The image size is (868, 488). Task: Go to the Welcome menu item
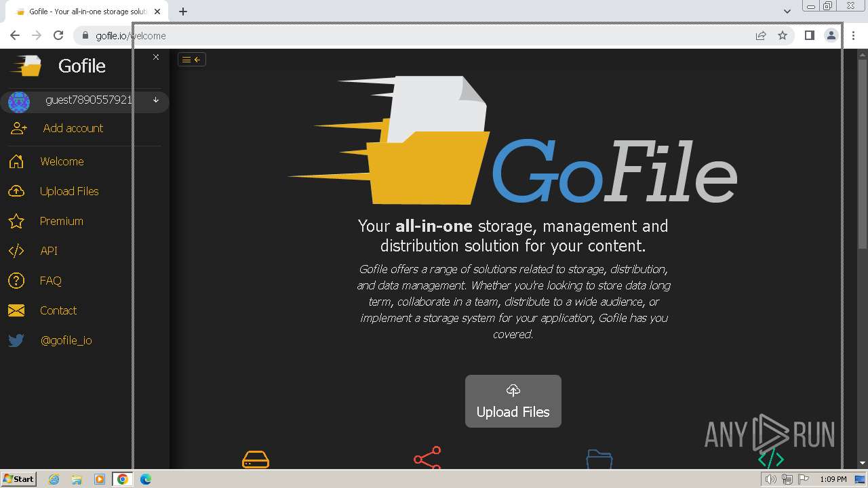click(x=62, y=161)
